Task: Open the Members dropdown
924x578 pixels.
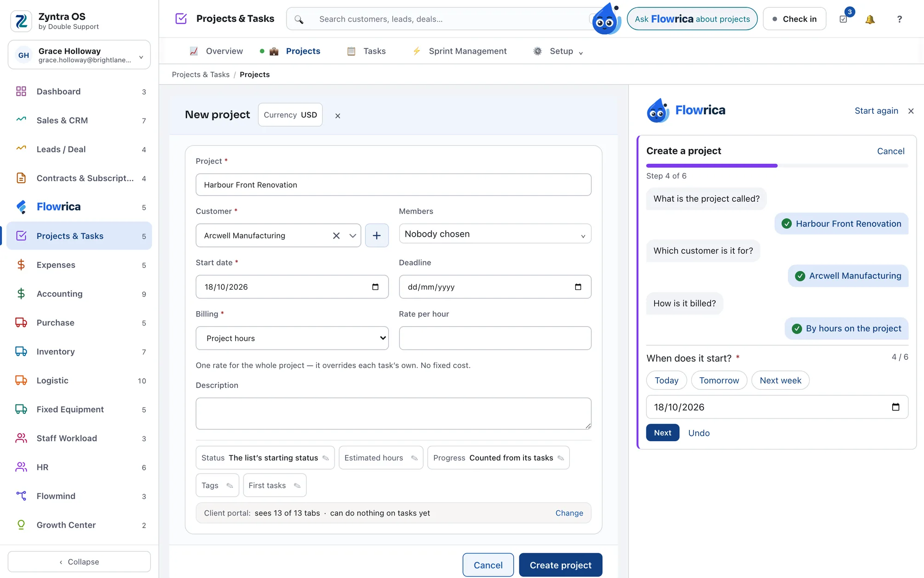Action: 495,234
